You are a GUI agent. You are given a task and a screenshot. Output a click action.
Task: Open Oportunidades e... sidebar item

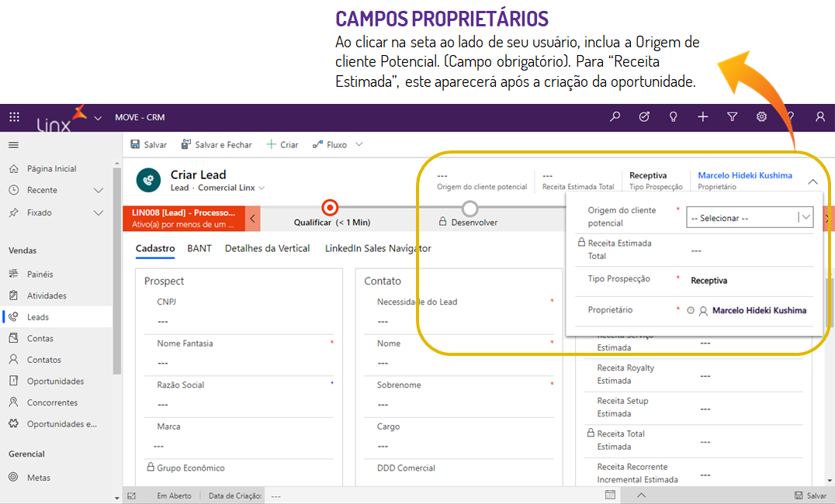[56, 423]
